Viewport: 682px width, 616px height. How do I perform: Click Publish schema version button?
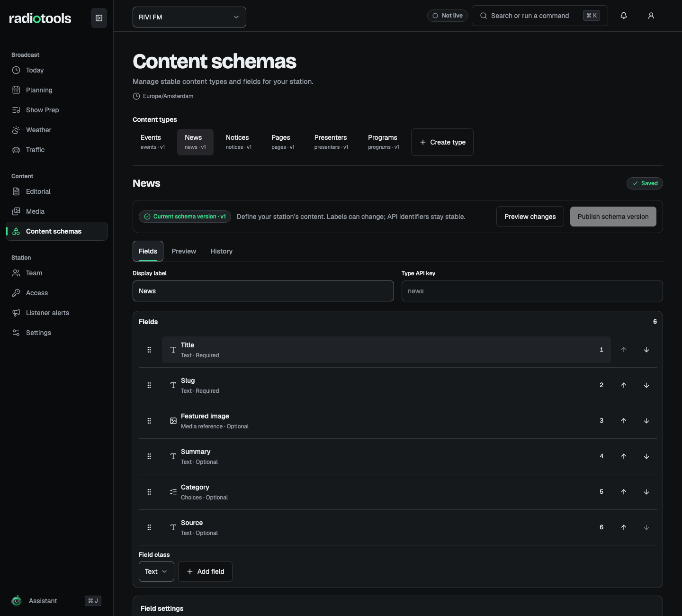click(613, 217)
